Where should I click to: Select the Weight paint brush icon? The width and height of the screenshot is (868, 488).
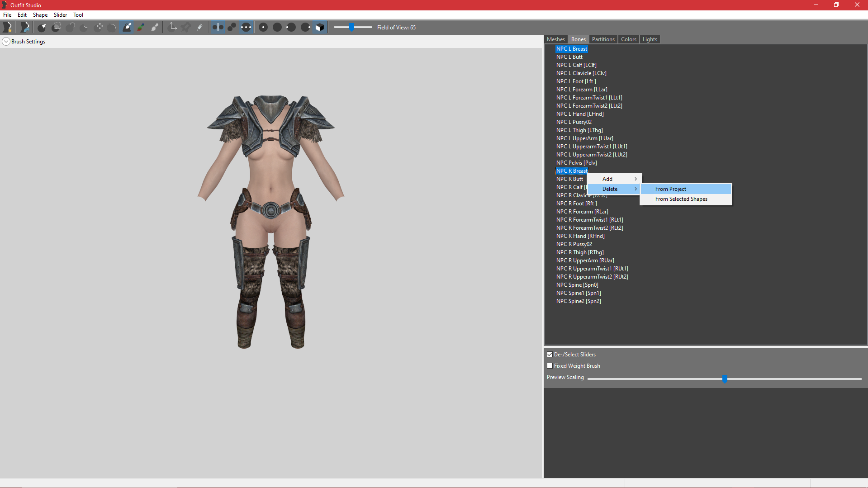[127, 27]
